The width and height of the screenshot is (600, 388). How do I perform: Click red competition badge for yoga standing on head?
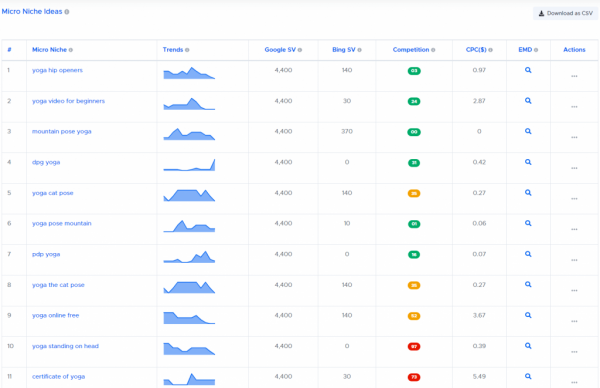click(x=414, y=346)
